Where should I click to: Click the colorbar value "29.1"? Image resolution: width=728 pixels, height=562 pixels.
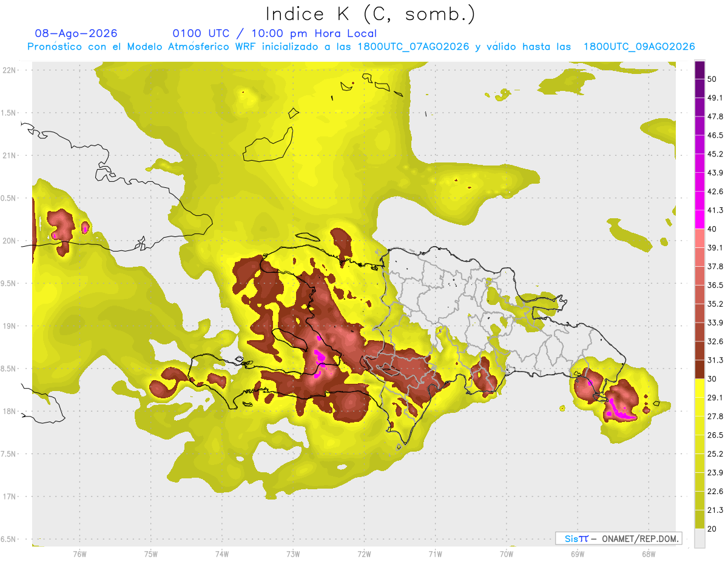point(715,398)
